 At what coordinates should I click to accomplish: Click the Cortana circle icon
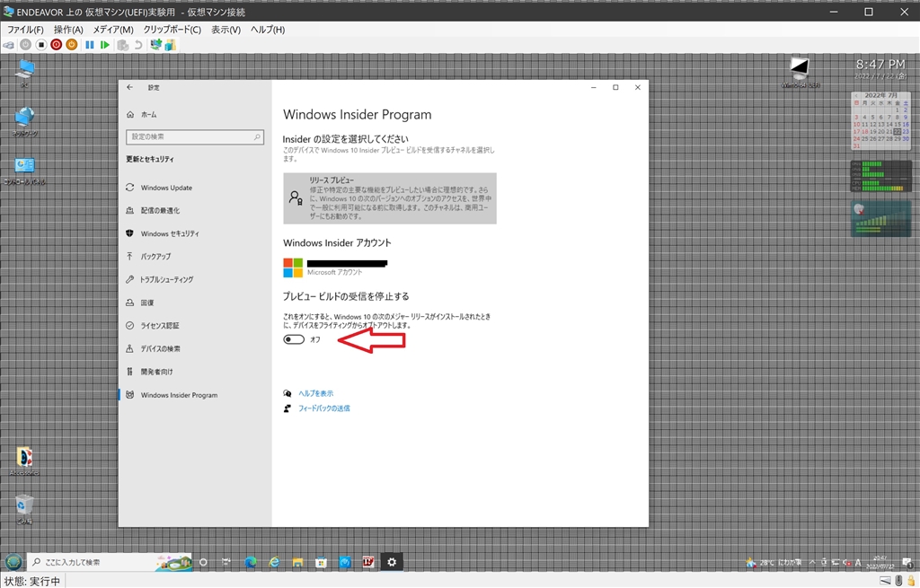(203, 562)
